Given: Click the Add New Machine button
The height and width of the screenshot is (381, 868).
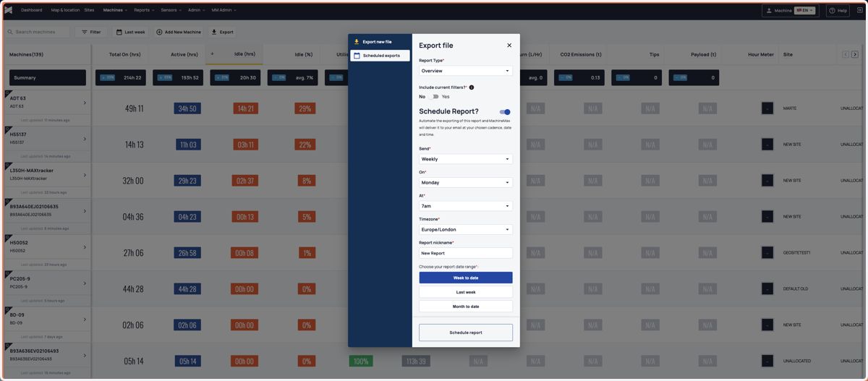Looking at the screenshot, I should (179, 32).
